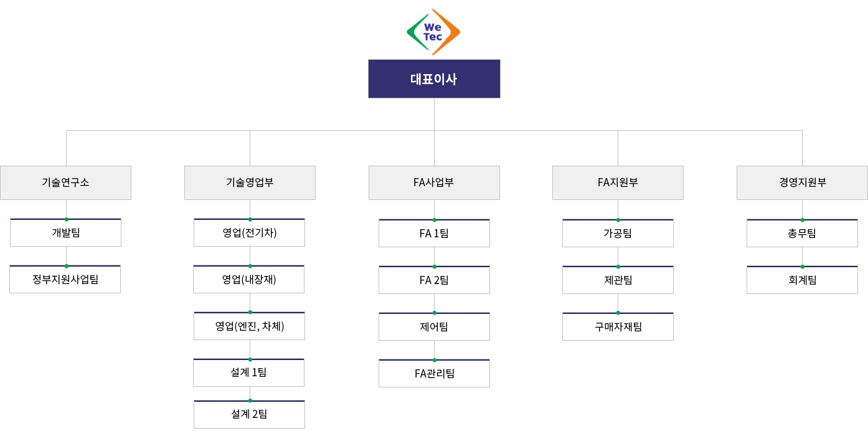Screen dimensions: 868x441
Task: Click the FA 1팀 box
Action: (x=434, y=234)
